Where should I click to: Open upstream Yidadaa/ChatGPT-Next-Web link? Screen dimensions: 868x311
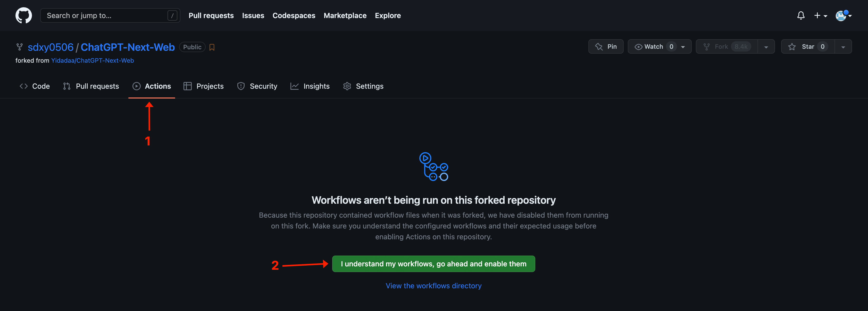click(x=92, y=61)
